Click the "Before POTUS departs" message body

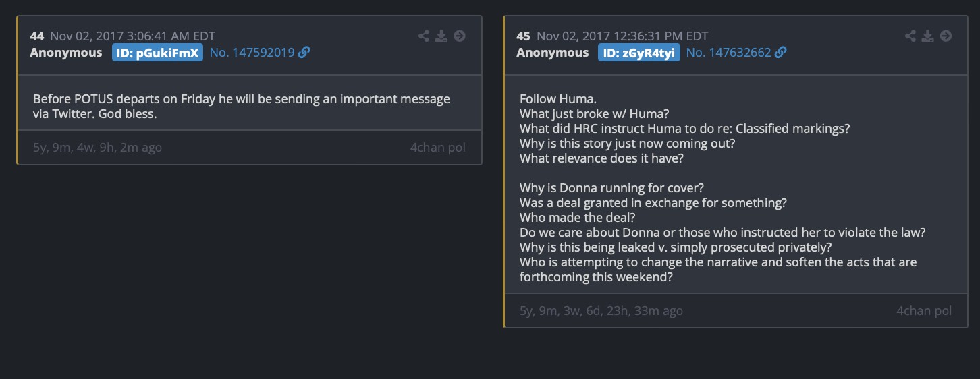tap(242, 106)
